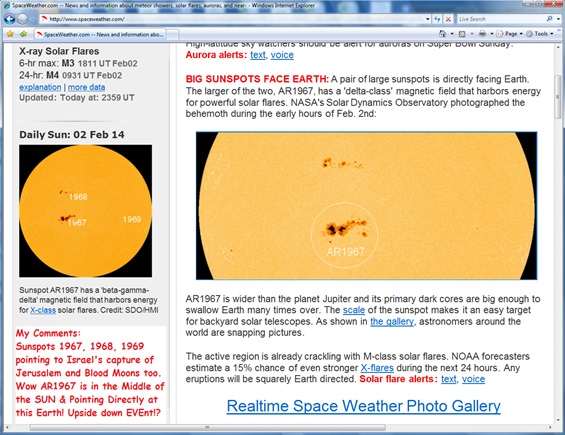Click the Refresh page icon
The width and height of the screenshot is (565, 435).
tap(437, 19)
